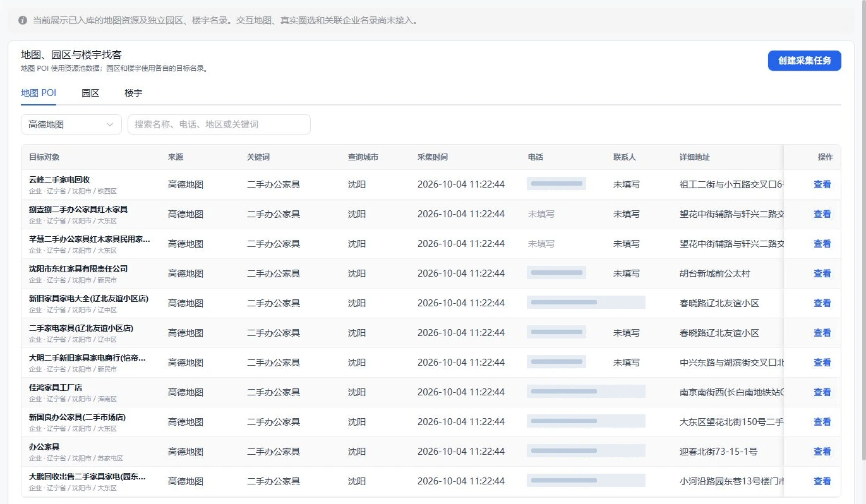
Task: Click 查看 for 新国良办公家具(二手市场店)
Action: coord(822,422)
